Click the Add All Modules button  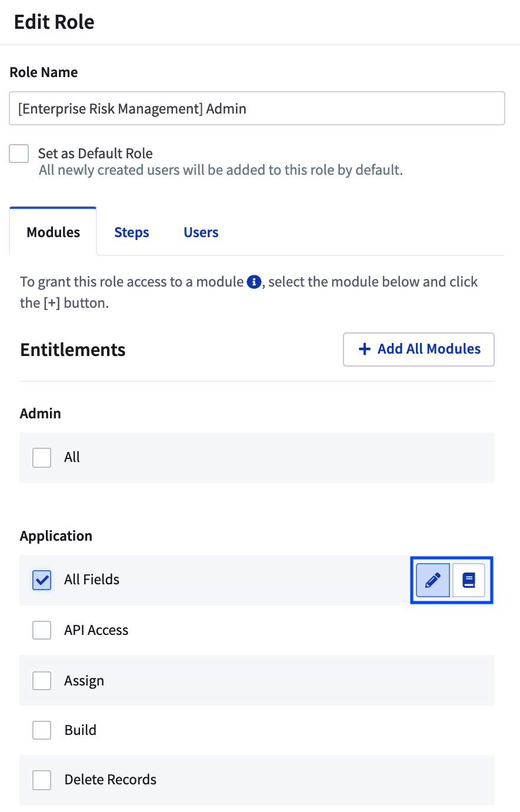(x=419, y=350)
